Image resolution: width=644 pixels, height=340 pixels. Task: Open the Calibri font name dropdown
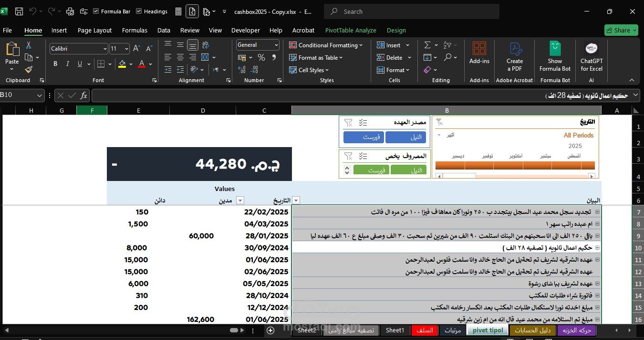105,49
